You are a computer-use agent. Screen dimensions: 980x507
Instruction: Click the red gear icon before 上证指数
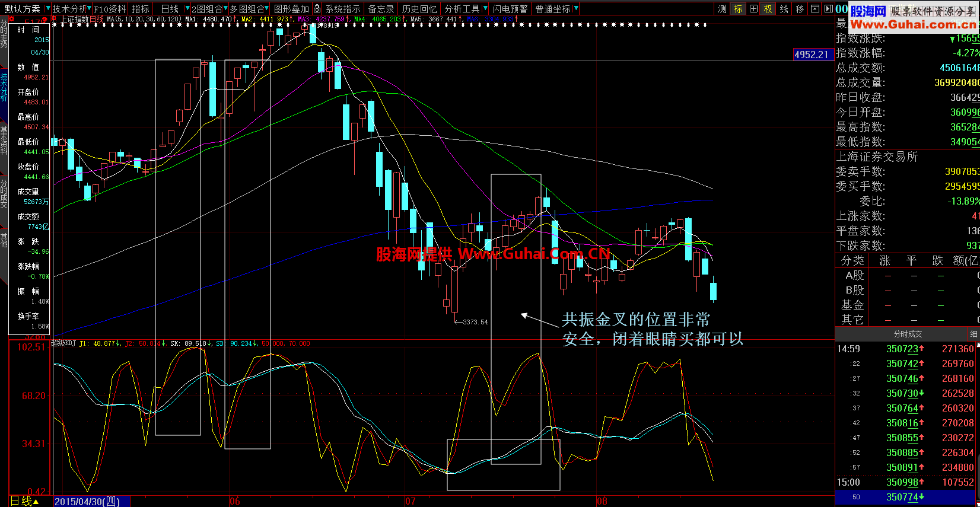(x=54, y=19)
